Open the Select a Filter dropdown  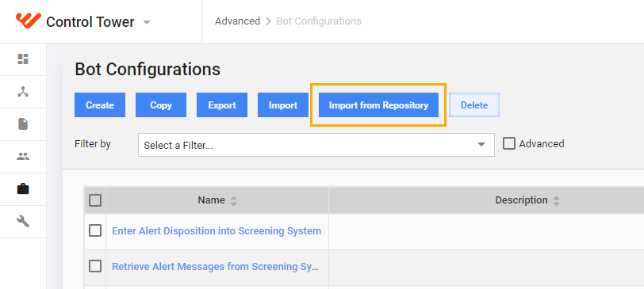pyautogui.click(x=316, y=145)
